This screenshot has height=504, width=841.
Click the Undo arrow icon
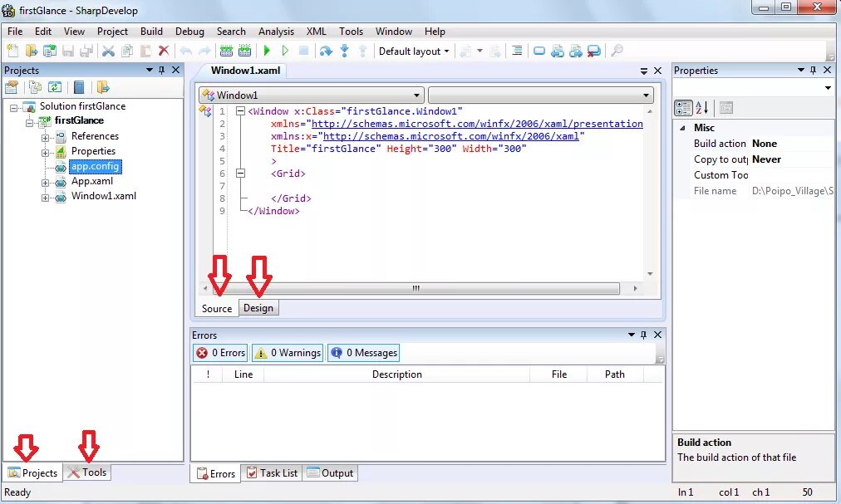tap(185, 51)
